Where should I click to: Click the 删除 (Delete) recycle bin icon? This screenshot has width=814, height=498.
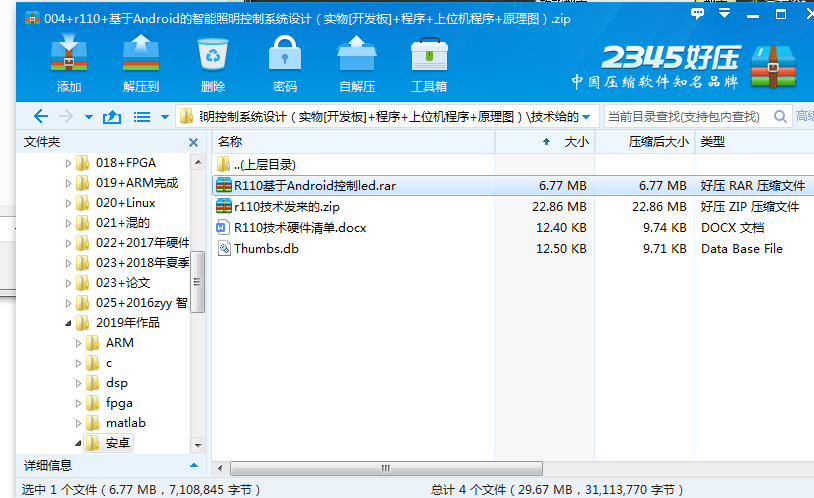(x=213, y=55)
